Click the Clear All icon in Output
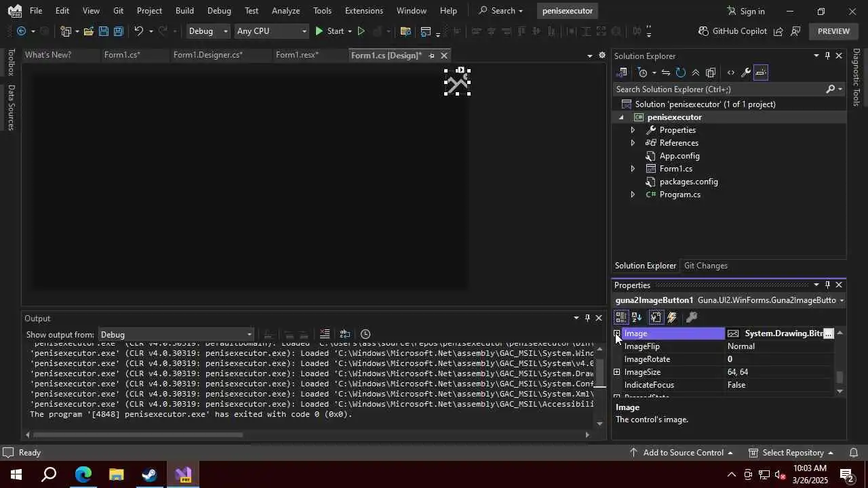868x488 pixels. pyautogui.click(x=325, y=334)
